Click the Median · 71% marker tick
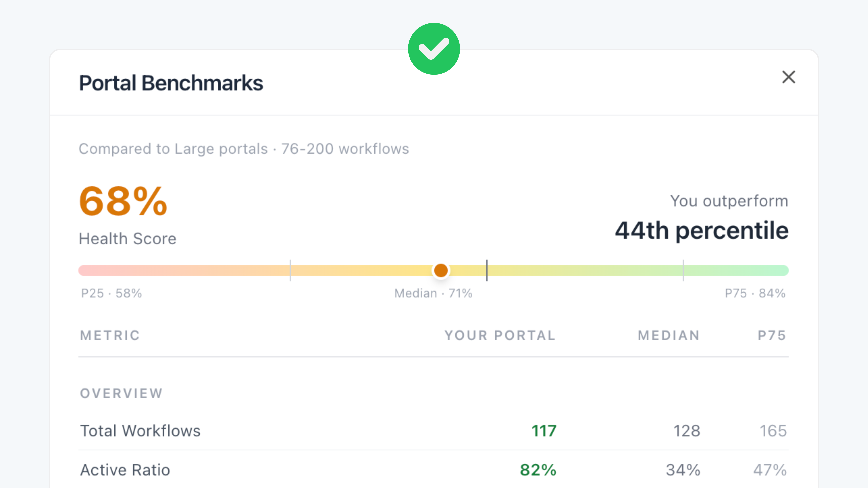 487,270
